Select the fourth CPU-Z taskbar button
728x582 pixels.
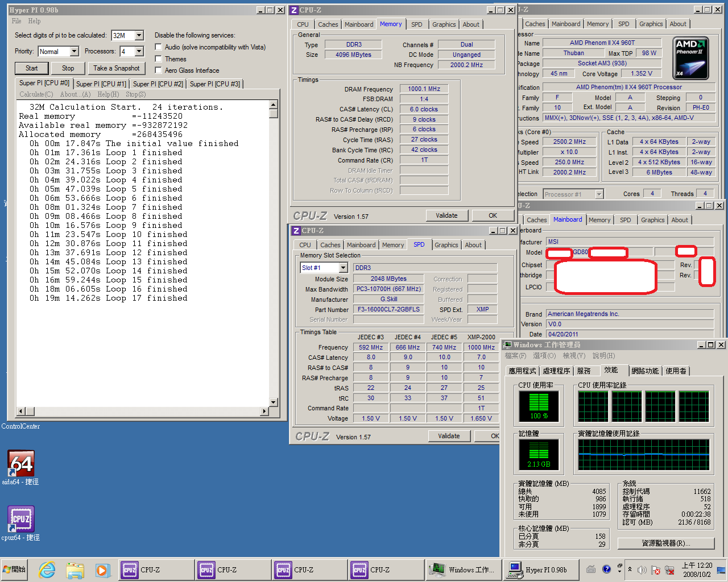click(x=386, y=569)
